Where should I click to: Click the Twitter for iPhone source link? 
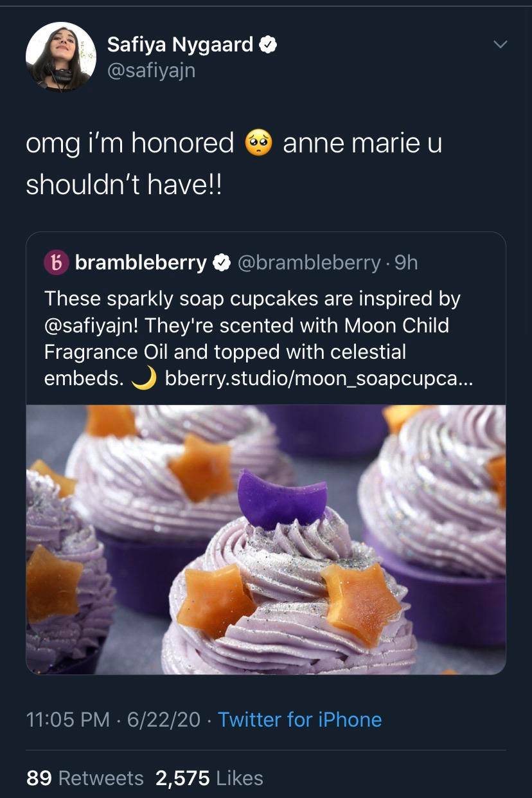click(299, 720)
